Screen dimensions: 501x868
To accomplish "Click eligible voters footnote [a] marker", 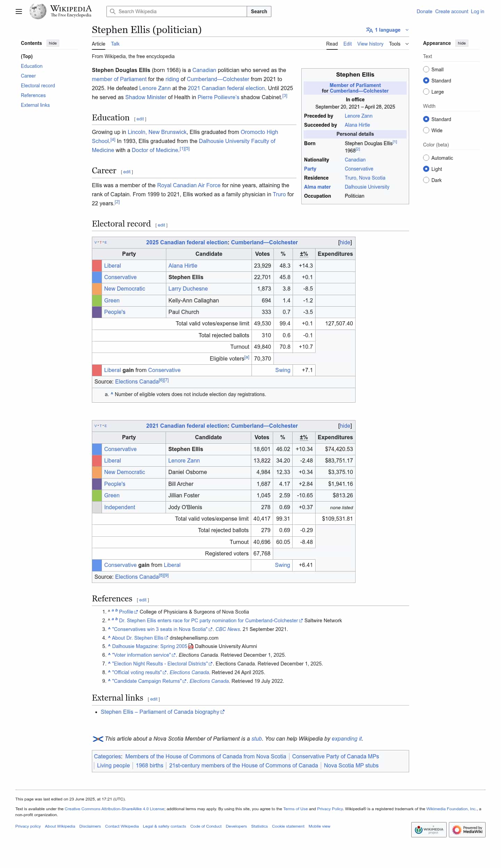I will (247, 357).
